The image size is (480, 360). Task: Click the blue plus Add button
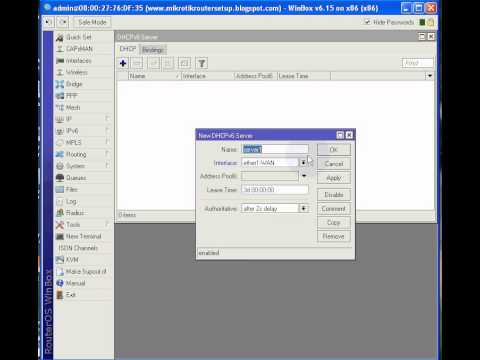coord(123,63)
